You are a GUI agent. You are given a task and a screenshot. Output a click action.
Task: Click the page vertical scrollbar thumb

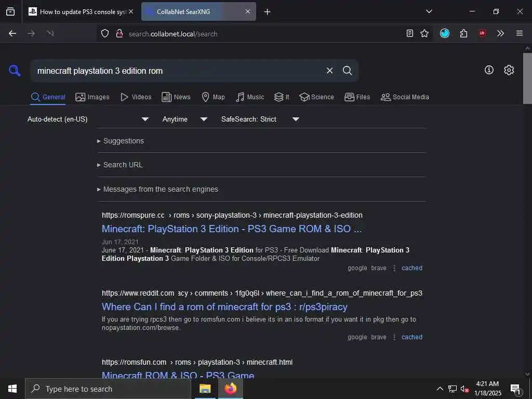point(527,78)
